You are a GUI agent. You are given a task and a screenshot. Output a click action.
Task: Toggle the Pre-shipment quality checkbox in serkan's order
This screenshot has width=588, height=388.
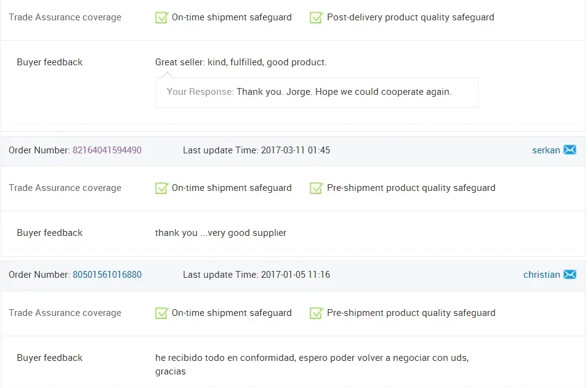coord(316,188)
